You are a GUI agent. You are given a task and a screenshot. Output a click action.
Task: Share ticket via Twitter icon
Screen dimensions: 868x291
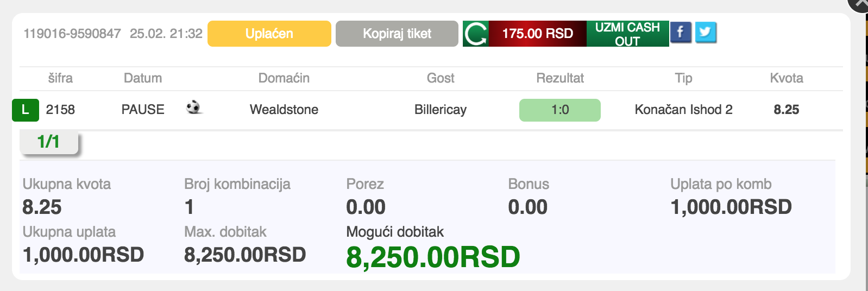tap(706, 33)
